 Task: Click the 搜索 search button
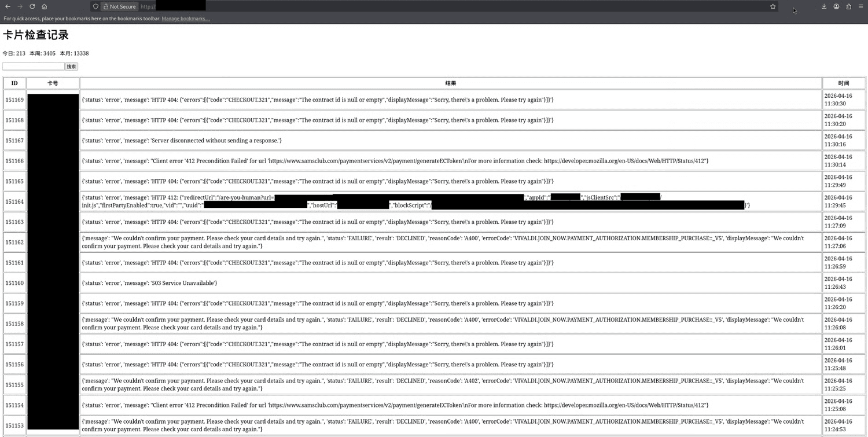tap(71, 67)
